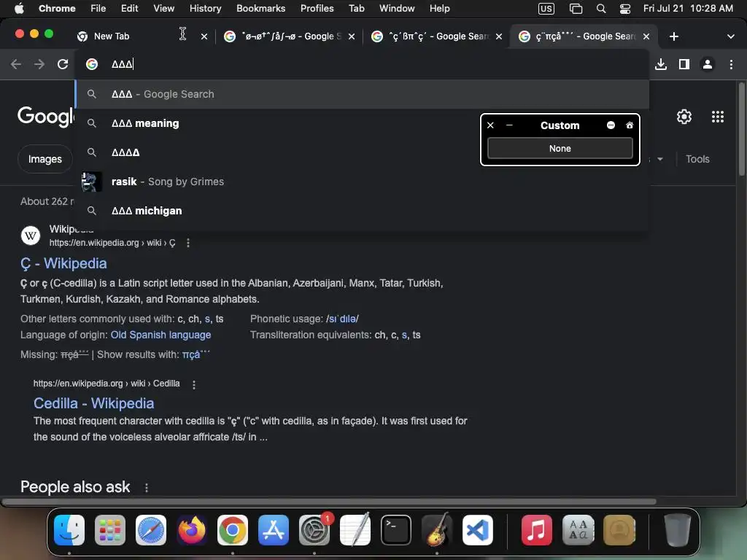Open Terminal from the Dock

tap(396, 530)
